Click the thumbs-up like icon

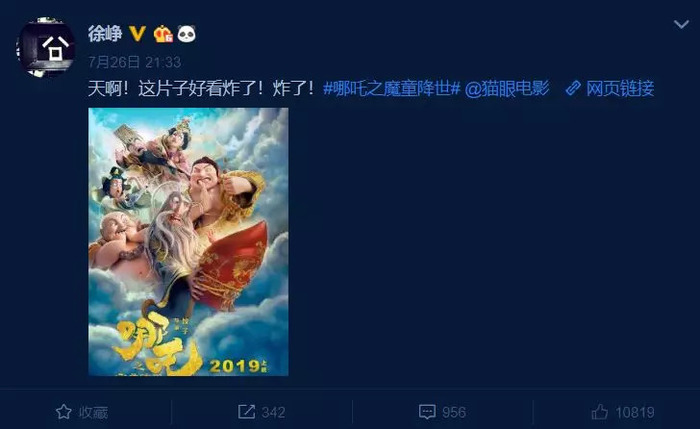[x=600, y=412]
